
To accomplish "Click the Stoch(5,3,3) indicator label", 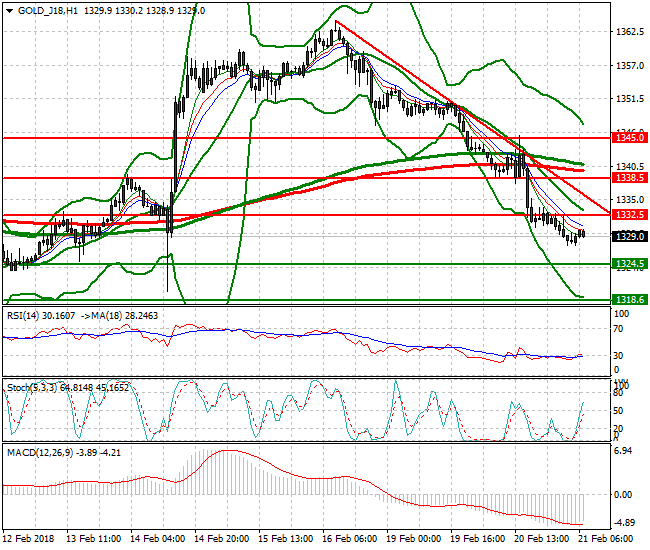I will (32, 388).
